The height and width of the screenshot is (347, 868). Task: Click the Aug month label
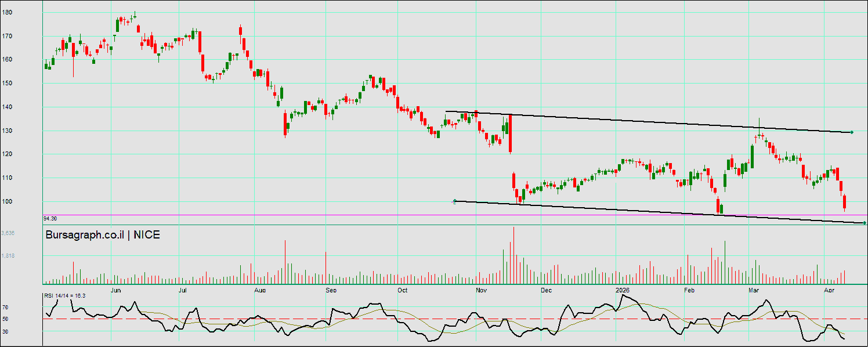[x=260, y=290]
